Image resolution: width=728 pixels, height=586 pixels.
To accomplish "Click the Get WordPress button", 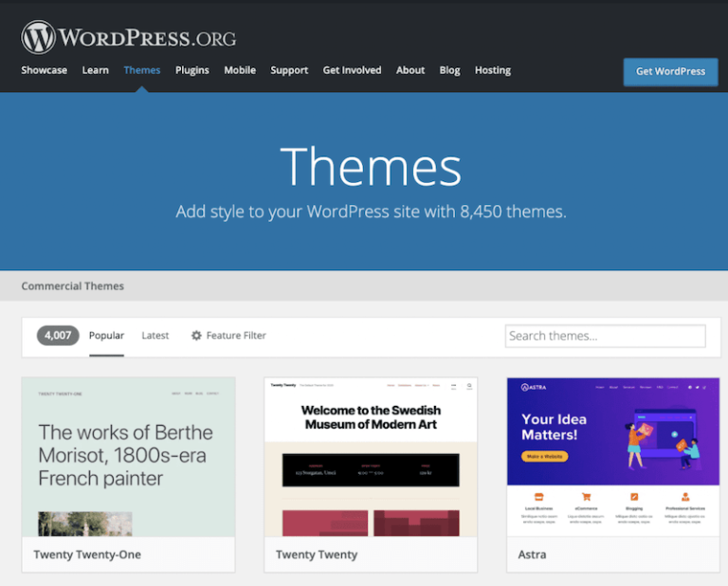I will pyautogui.click(x=670, y=71).
